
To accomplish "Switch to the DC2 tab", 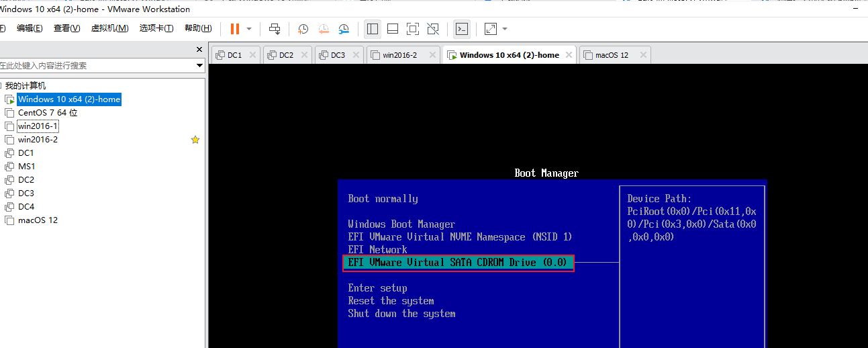I will tap(286, 55).
